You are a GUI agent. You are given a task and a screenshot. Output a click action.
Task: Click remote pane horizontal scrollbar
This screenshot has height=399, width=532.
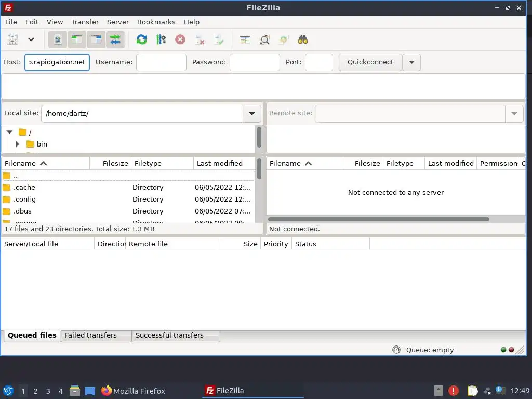379,219
